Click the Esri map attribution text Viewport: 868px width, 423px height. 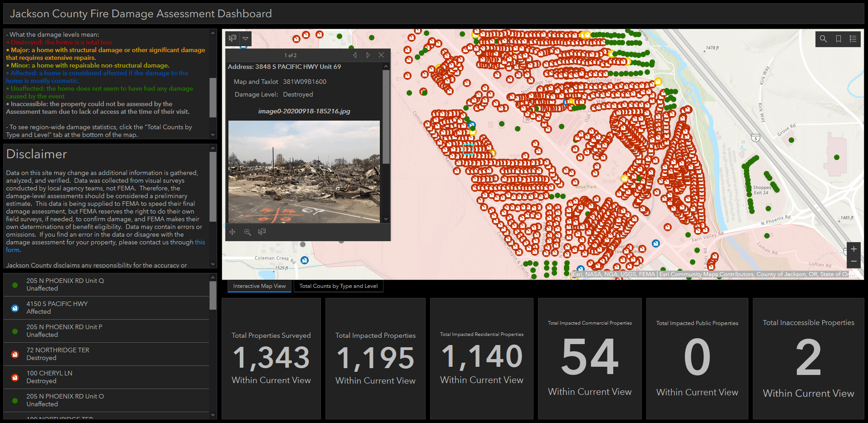(713, 274)
